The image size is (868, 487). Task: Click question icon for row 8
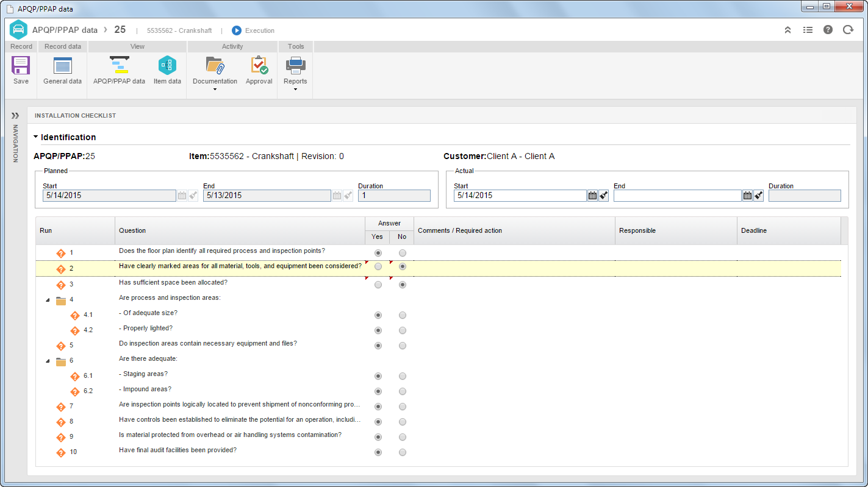coord(61,422)
